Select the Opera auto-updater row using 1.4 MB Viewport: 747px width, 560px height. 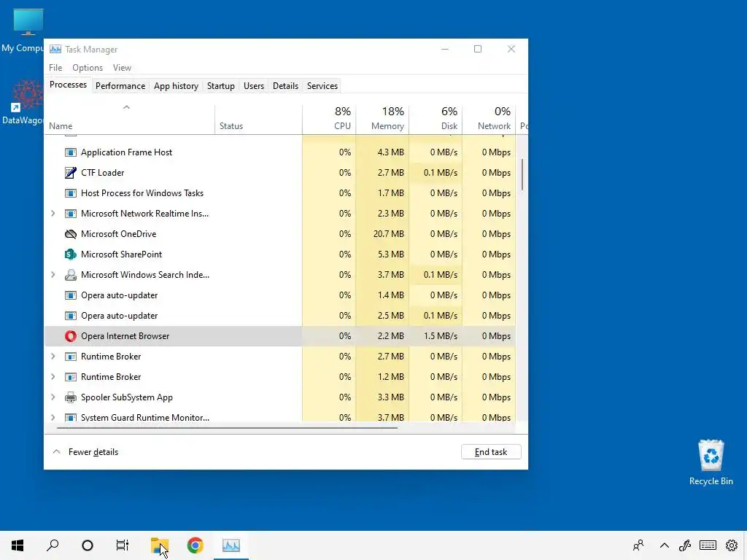point(280,295)
